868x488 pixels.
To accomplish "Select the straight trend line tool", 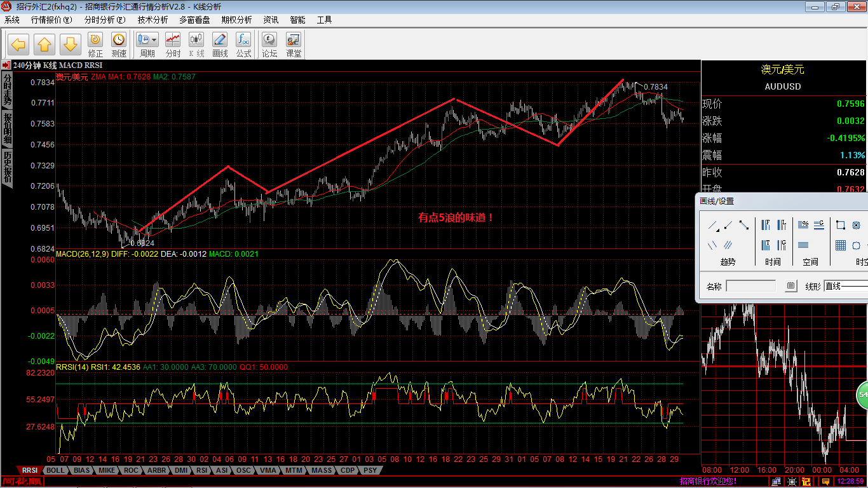I will coord(713,226).
